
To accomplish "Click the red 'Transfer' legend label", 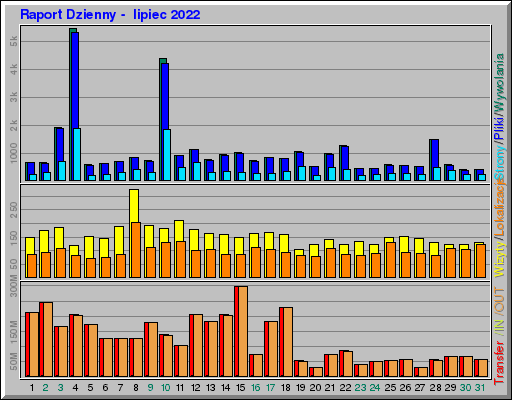I will pos(499,363).
